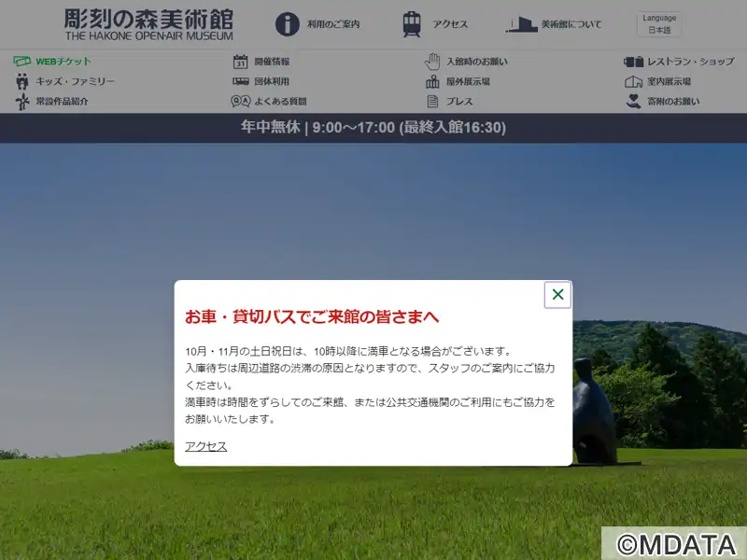Go to 室内展示場 indoor exhibits
The image size is (747, 560).
pos(669,81)
